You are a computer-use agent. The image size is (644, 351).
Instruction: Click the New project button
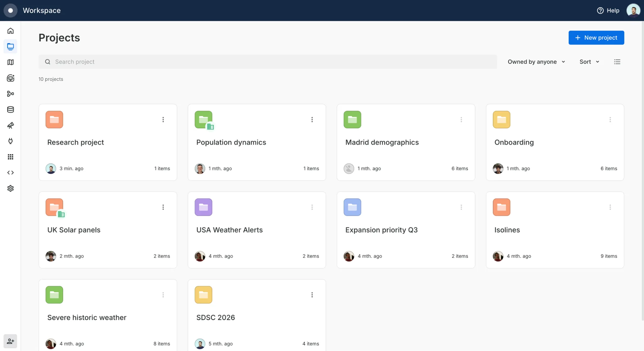coord(596,37)
